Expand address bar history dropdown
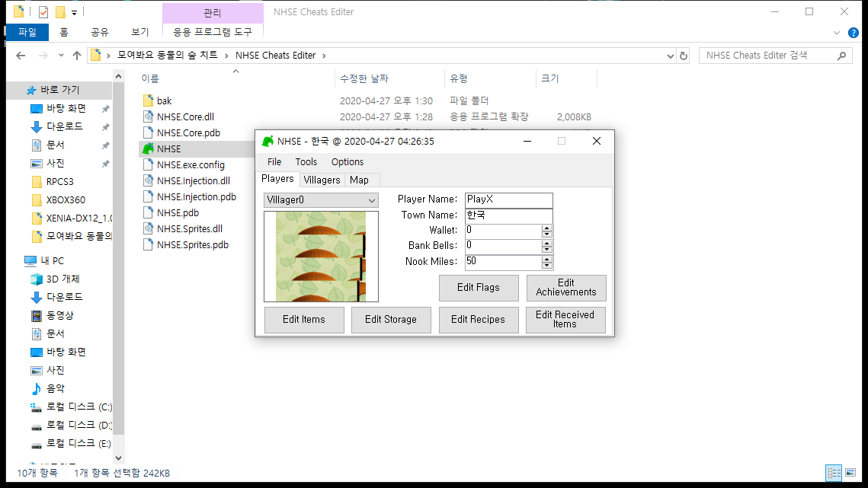 tap(671, 56)
